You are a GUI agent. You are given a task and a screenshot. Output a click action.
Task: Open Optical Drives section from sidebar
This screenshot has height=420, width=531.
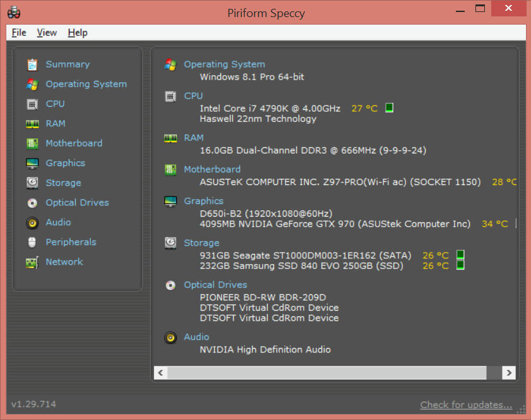78,203
